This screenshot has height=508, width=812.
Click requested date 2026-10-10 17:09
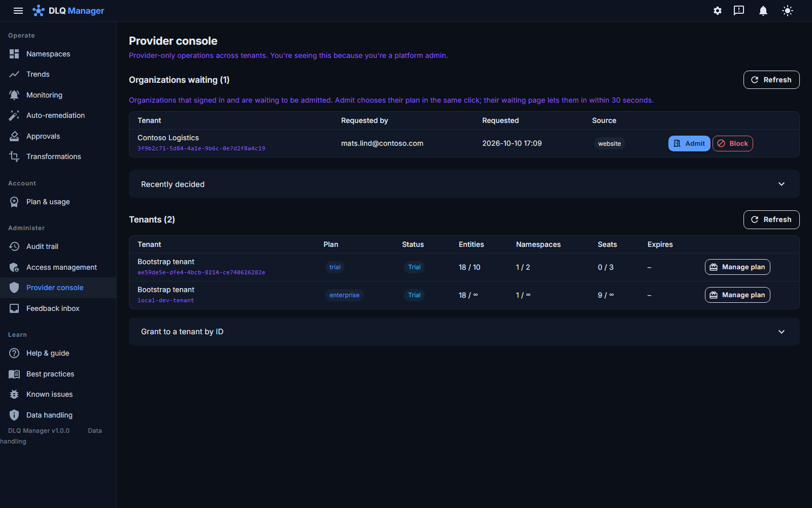tap(512, 143)
